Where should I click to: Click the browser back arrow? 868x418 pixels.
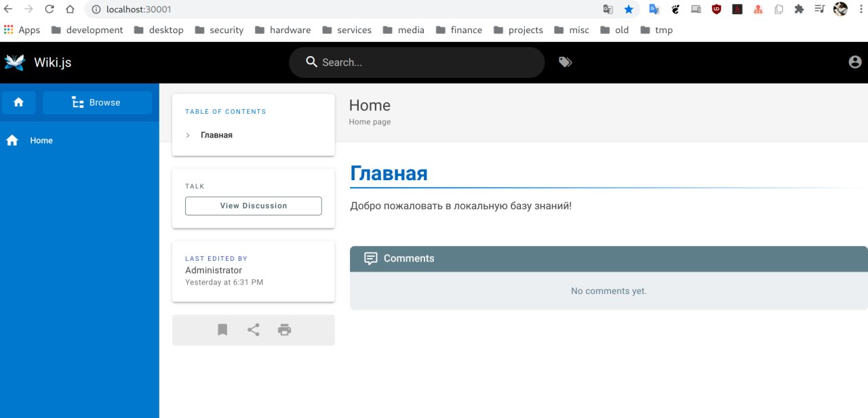pos(9,9)
